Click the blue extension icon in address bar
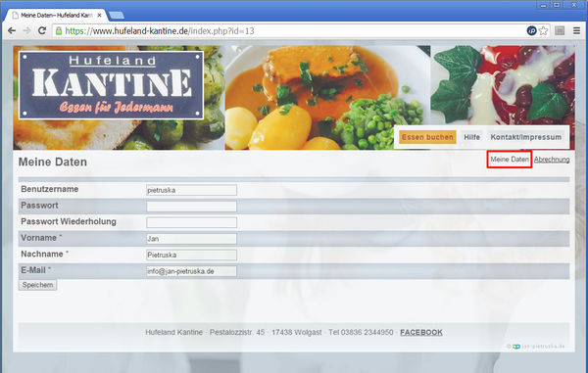The height and width of the screenshot is (373, 588). click(531, 30)
